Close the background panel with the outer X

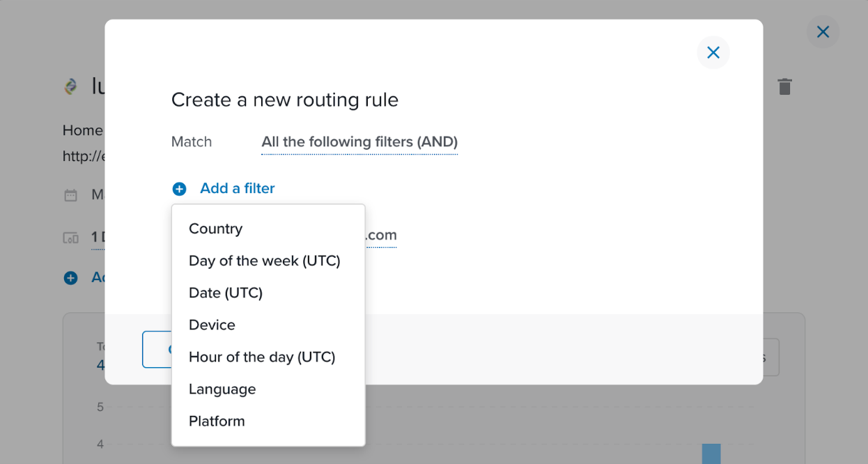click(823, 32)
